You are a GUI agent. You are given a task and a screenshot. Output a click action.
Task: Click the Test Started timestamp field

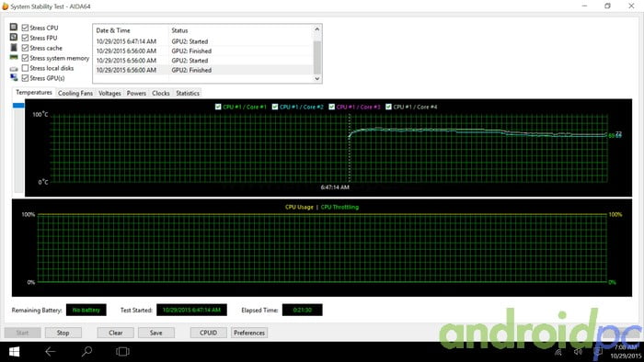[x=191, y=310]
